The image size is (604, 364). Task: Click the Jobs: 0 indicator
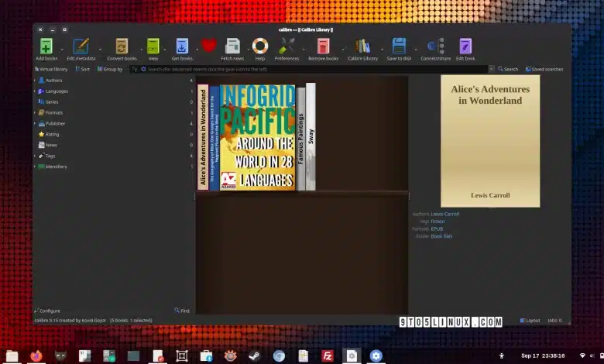coord(554,321)
